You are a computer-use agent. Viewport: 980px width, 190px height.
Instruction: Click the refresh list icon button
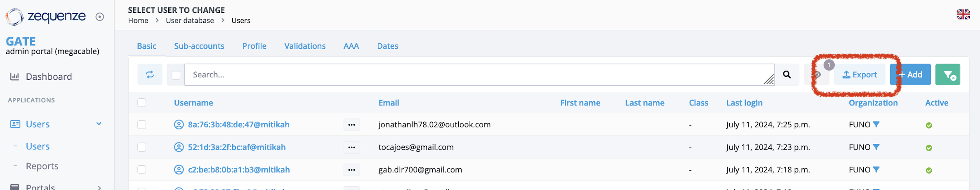pos(150,75)
